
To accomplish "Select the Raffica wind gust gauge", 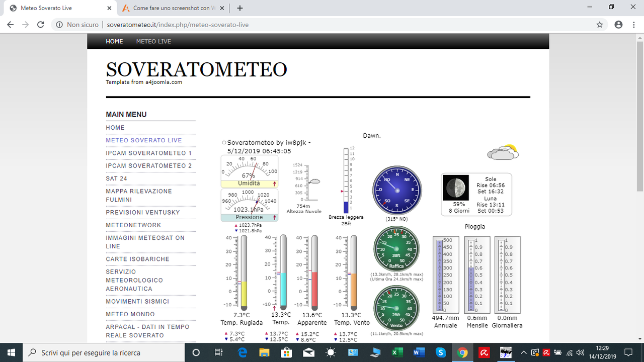I will tap(397, 248).
